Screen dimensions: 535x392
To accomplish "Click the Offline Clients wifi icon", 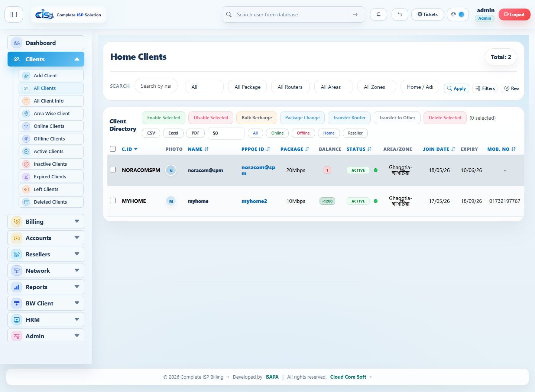I will (x=26, y=139).
